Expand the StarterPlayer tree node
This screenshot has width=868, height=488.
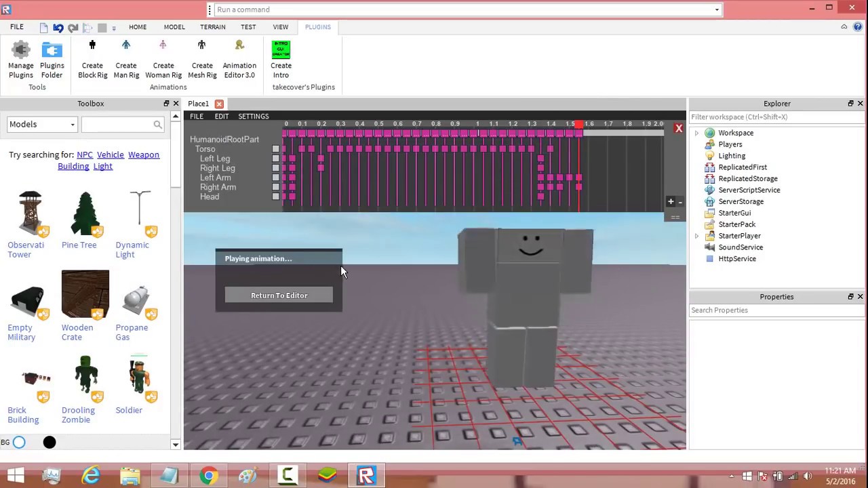[696, 236]
